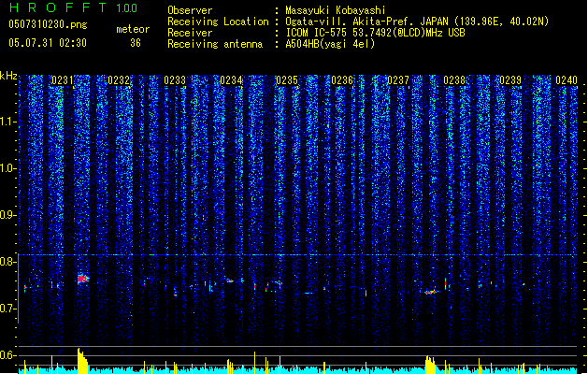This screenshot has width=588, height=374.
Task: Click the 0.6 kHz axis tick label
Action: pyautogui.click(x=7, y=355)
